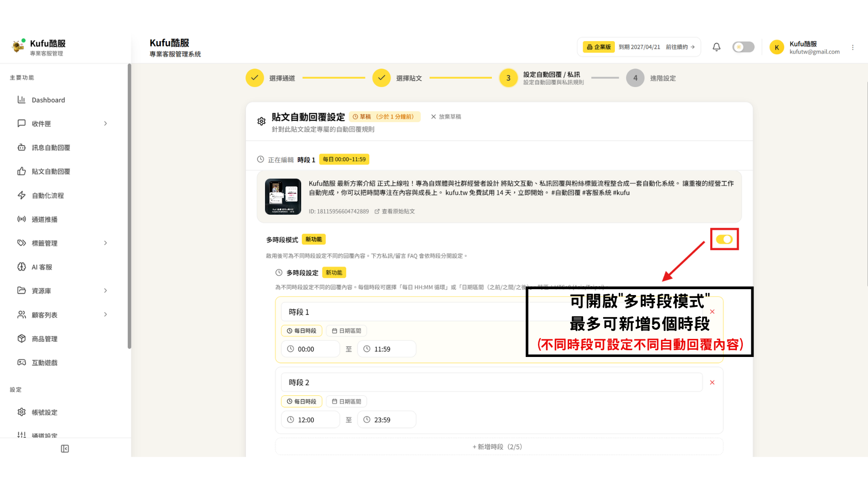Image resolution: width=868 pixels, height=488 pixels.
Task: Click 查看原始貼文 link
Action: (395, 211)
